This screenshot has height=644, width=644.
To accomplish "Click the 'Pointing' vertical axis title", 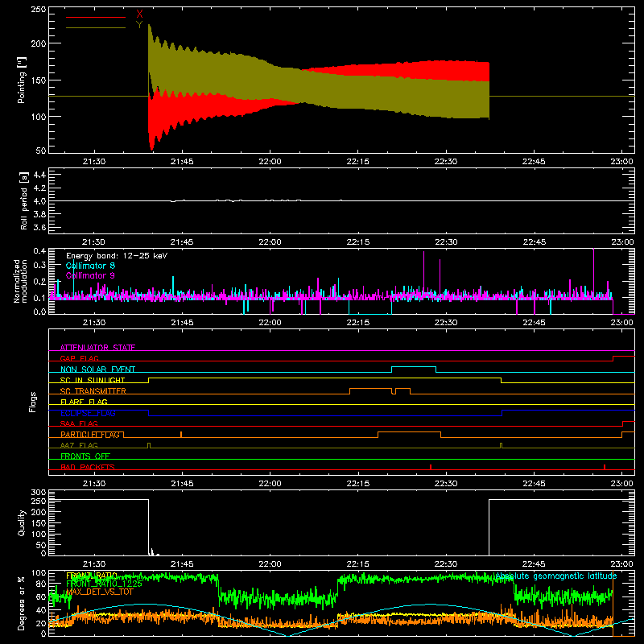I will click(x=22, y=80).
